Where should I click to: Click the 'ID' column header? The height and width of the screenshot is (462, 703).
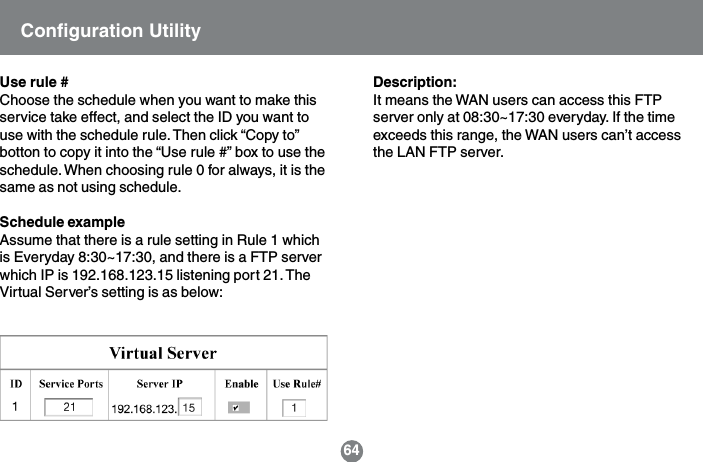[16, 384]
